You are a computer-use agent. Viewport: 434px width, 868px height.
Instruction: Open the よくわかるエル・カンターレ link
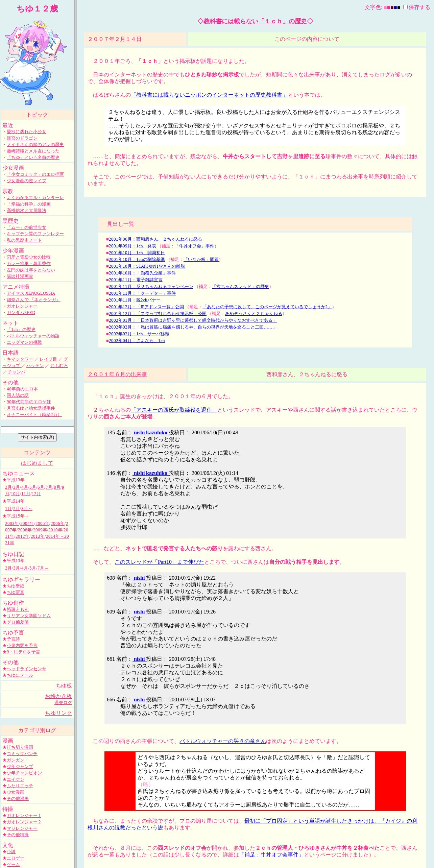pos(35,198)
